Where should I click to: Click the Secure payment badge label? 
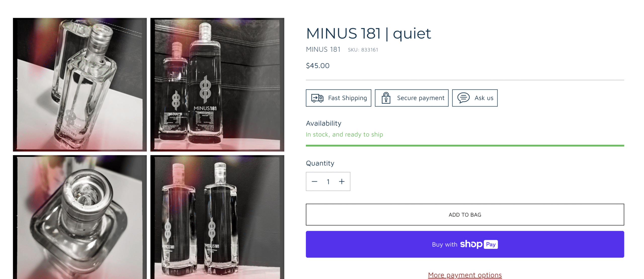[420, 98]
